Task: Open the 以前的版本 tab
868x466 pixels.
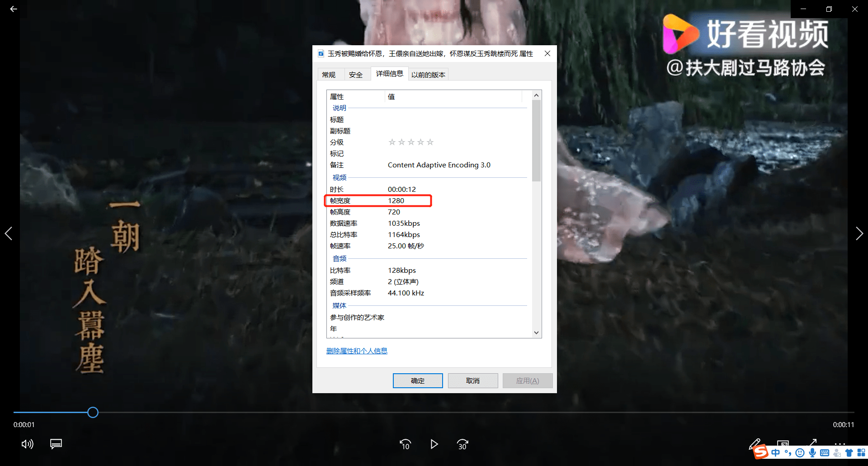Action: point(429,75)
